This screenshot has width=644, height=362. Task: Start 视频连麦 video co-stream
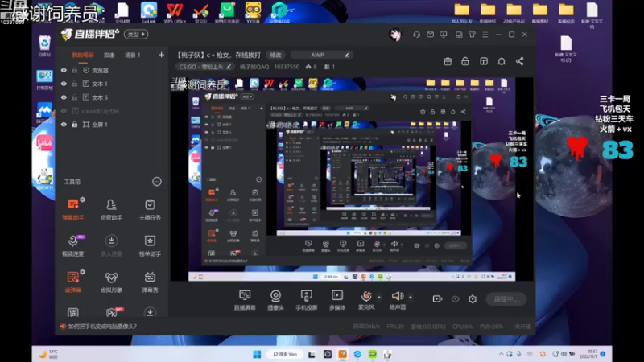(x=73, y=245)
